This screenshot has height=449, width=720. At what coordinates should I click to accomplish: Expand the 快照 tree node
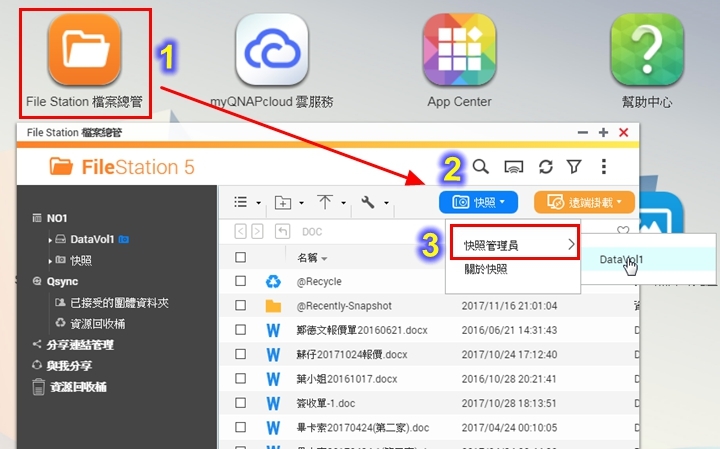point(50,261)
